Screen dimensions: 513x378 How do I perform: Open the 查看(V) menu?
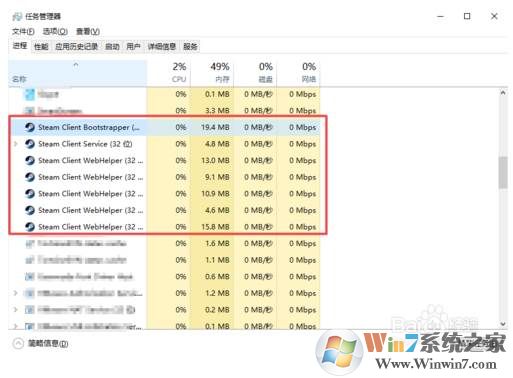(88, 31)
